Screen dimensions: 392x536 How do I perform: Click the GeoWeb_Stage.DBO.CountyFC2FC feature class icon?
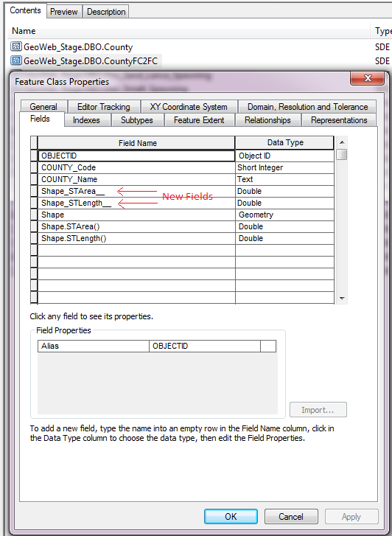coord(15,60)
